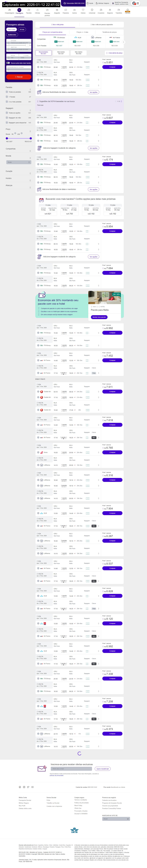The image size is (147, 868).
Task: Expand the Companhias filter section
Action: pos(30,151)
